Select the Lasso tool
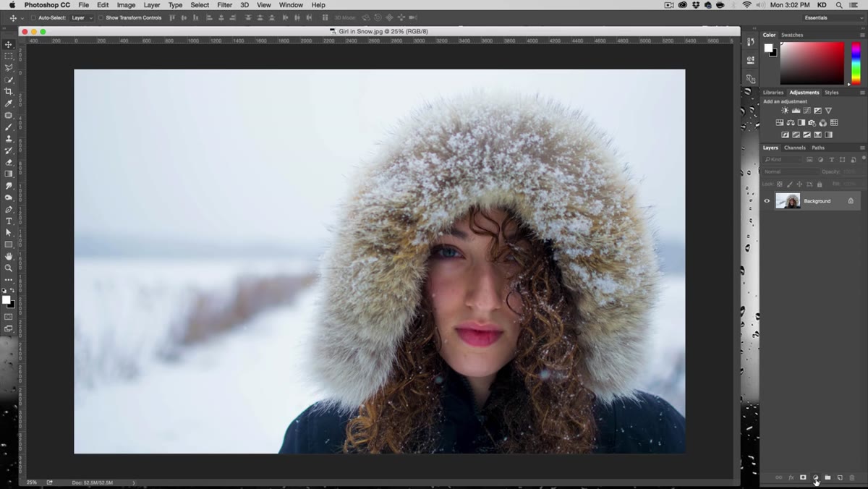The image size is (868, 489). pyautogui.click(x=9, y=68)
